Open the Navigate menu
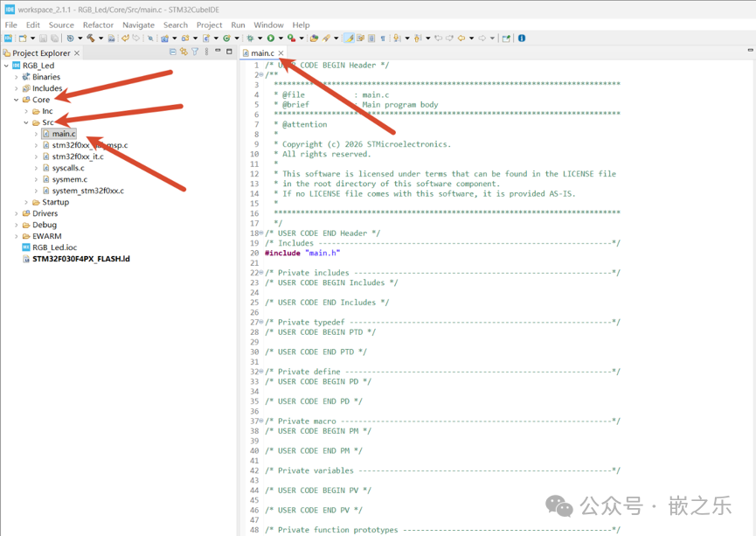The width and height of the screenshot is (756, 536). (138, 24)
